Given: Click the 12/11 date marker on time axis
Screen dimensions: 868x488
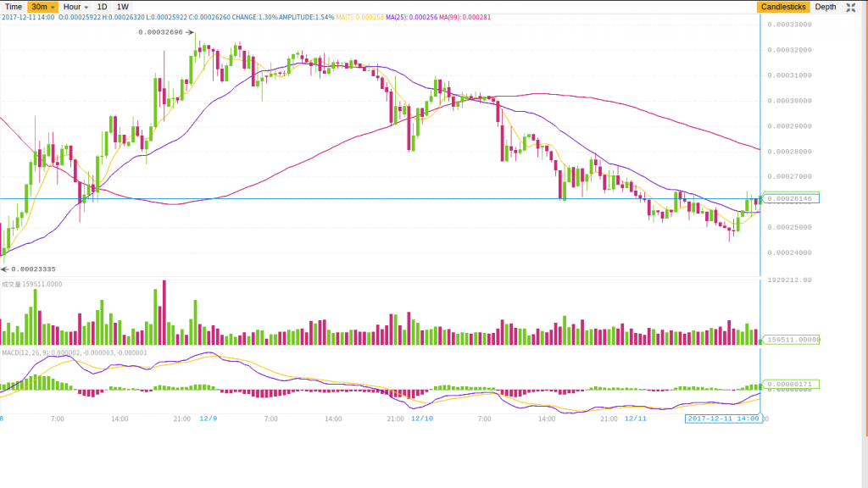Looking at the screenshot, I should [x=636, y=419].
